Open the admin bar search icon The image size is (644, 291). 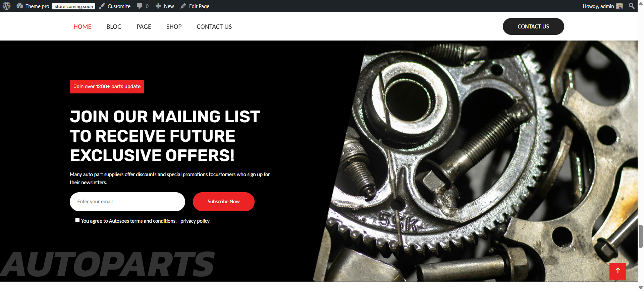coord(632,6)
